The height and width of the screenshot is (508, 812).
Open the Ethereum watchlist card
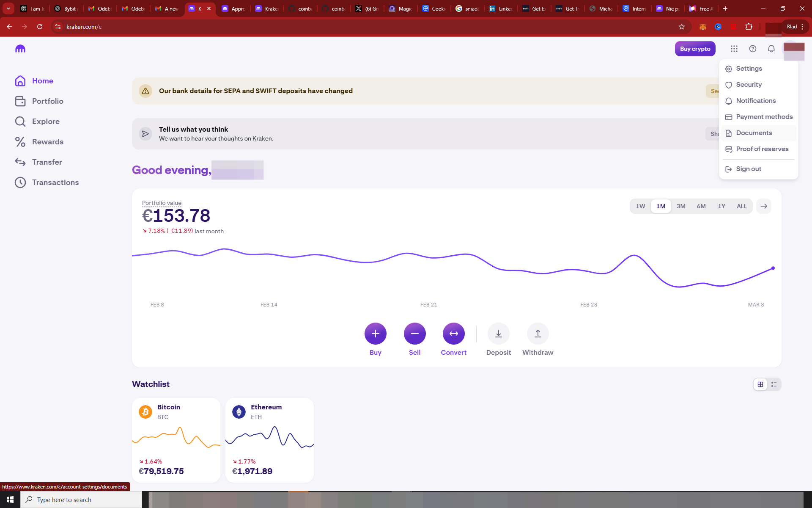coord(269,440)
